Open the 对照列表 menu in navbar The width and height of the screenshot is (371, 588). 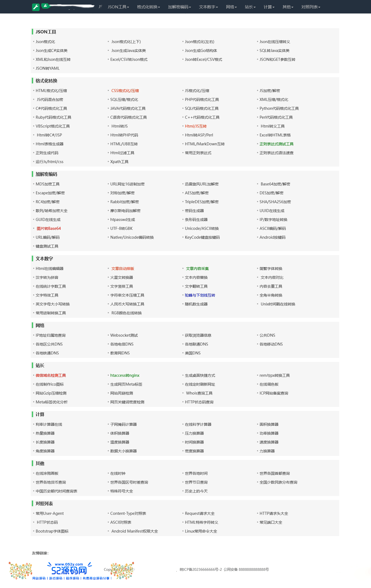pos(310,7)
